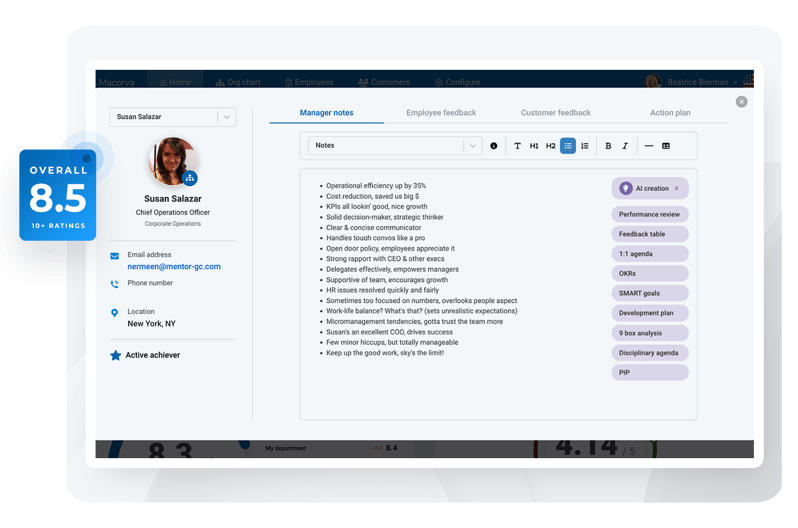Click Susan Salazar's profile photo
This screenshot has width=798, height=528.
coord(172,161)
